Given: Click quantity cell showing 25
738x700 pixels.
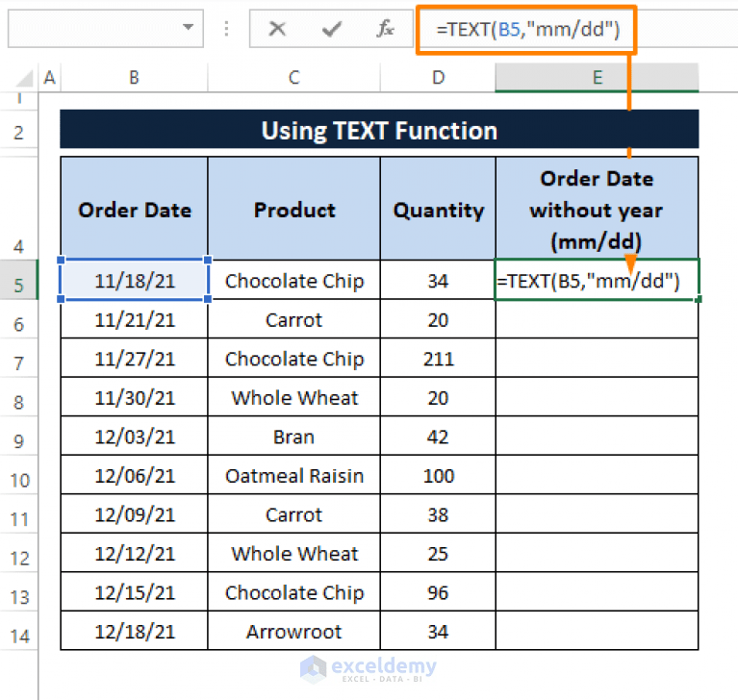Looking at the screenshot, I should (438, 553).
